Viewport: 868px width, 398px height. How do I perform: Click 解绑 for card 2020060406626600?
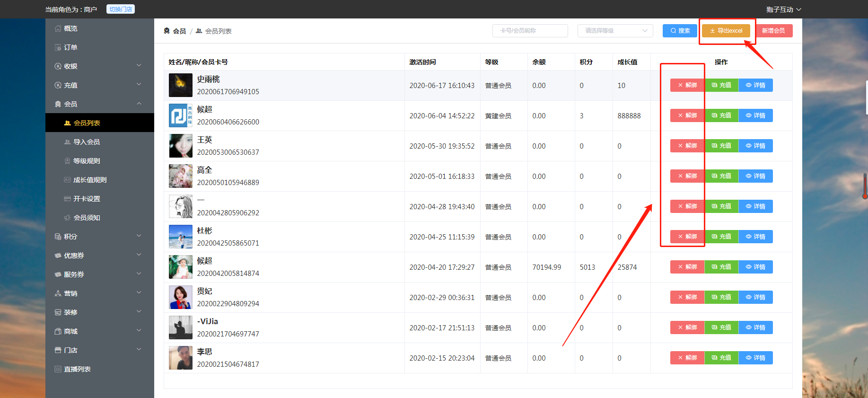tap(687, 115)
